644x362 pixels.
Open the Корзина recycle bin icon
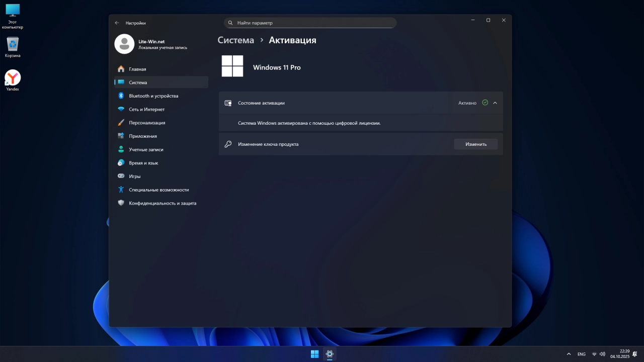click(13, 47)
